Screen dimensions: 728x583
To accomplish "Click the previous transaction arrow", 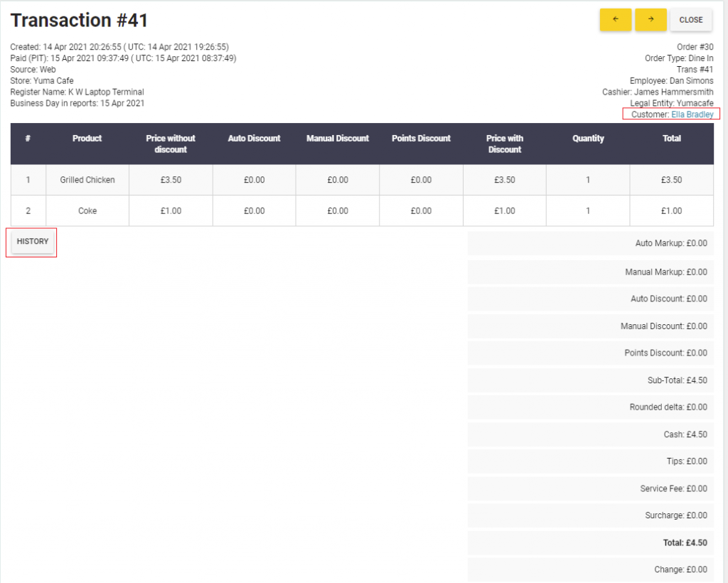I will coord(614,20).
